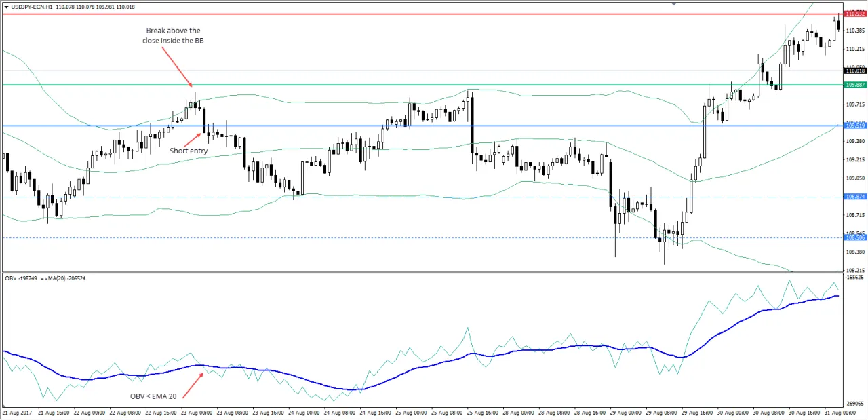Click the OBV -198749 indicator label
The width and height of the screenshot is (868, 420).
pyautogui.click(x=21, y=278)
